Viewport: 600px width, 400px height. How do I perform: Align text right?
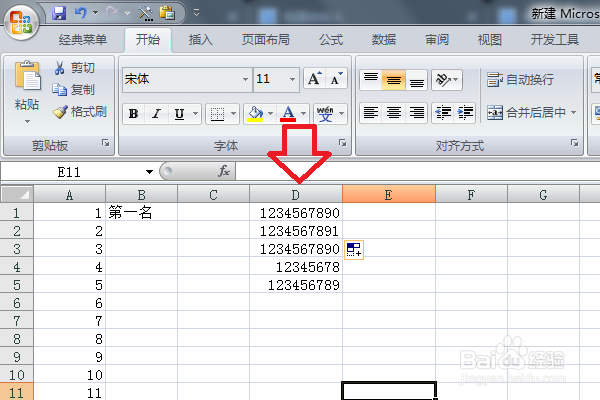[x=416, y=113]
